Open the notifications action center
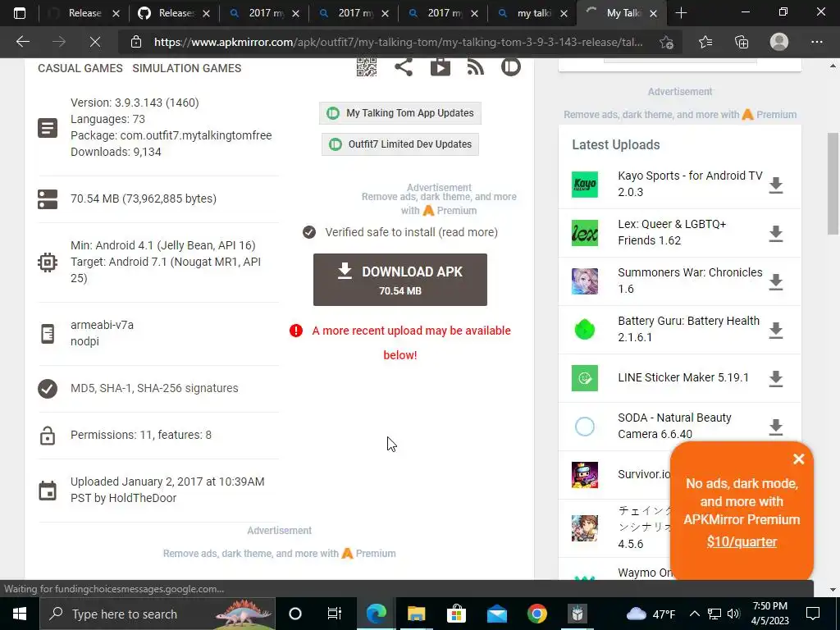 click(x=813, y=614)
